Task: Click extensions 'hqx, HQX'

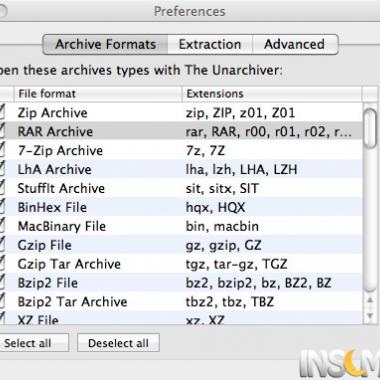Action: pos(215,207)
